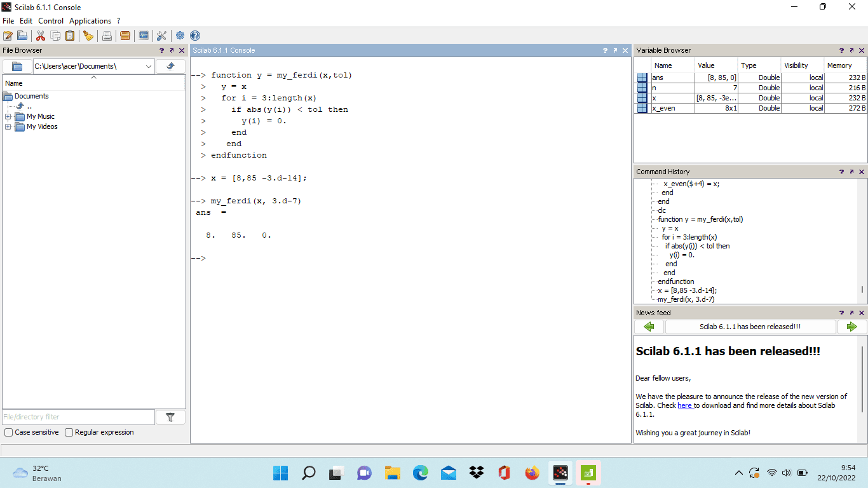Undock the News feed panel

click(x=851, y=313)
